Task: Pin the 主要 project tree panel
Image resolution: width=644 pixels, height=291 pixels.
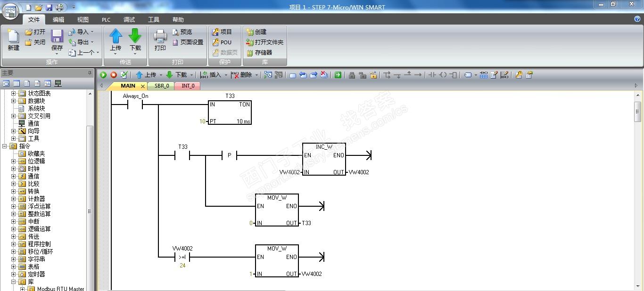Action: [x=90, y=73]
